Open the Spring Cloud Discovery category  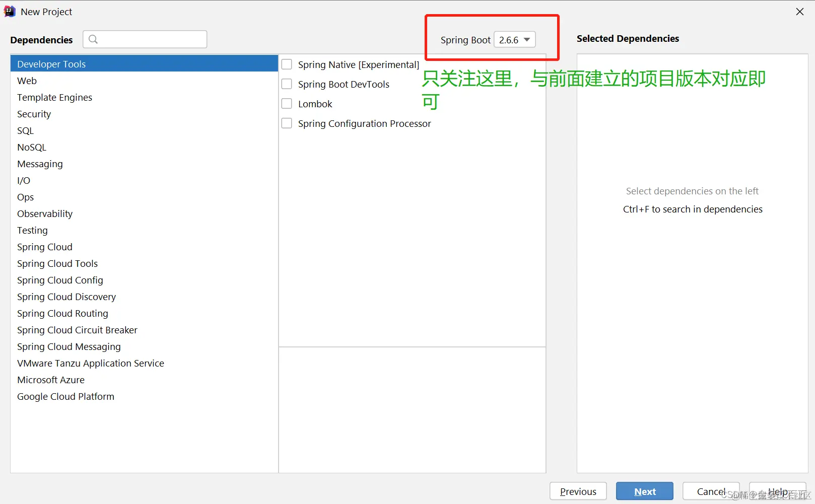pyautogui.click(x=144, y=297)
